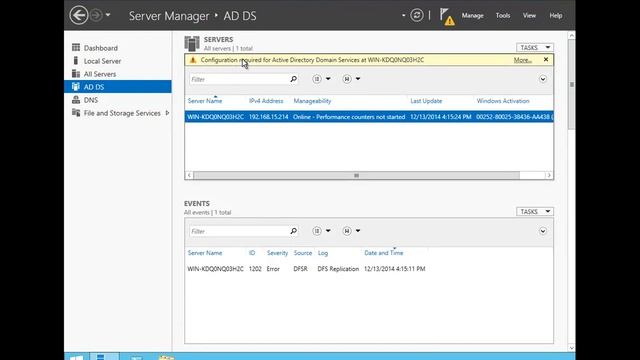Click the Dashboard grid icon
This screenshot has width=640, height=360.
point(76,47)
